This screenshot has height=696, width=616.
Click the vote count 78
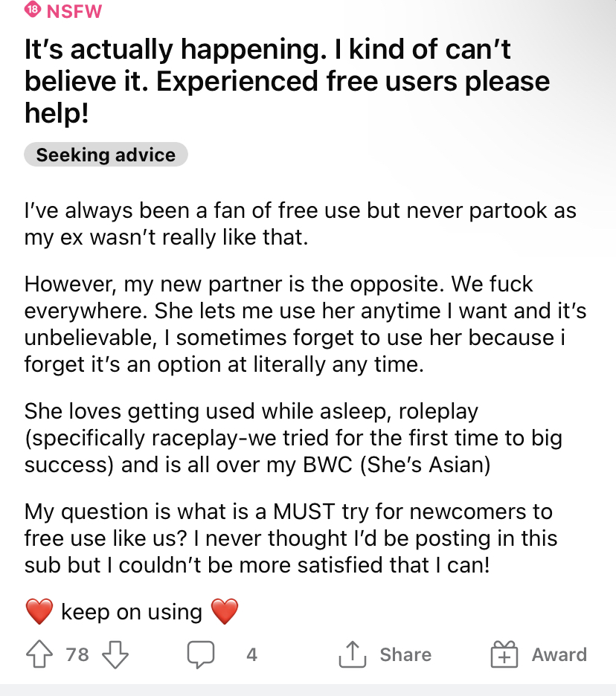[x=77, y=654]
